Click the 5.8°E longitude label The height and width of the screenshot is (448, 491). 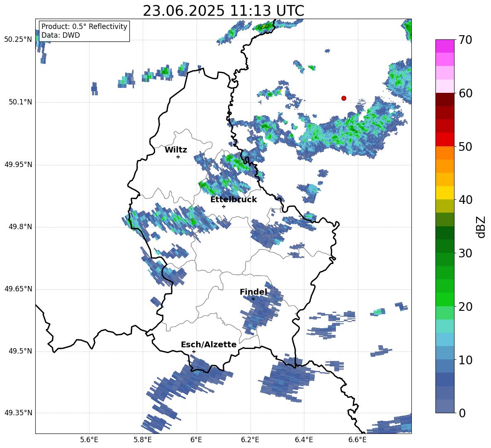(143, 440)
